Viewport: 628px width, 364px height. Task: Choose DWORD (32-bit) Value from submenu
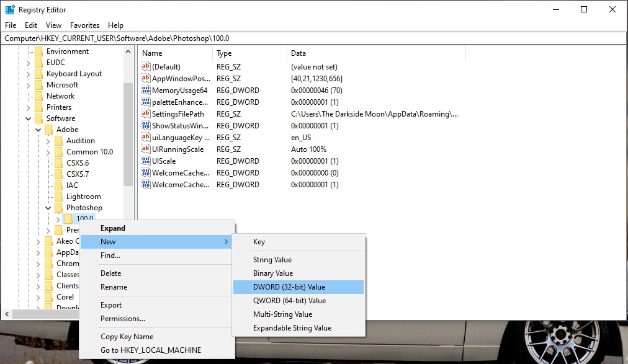tap(298, 287)
